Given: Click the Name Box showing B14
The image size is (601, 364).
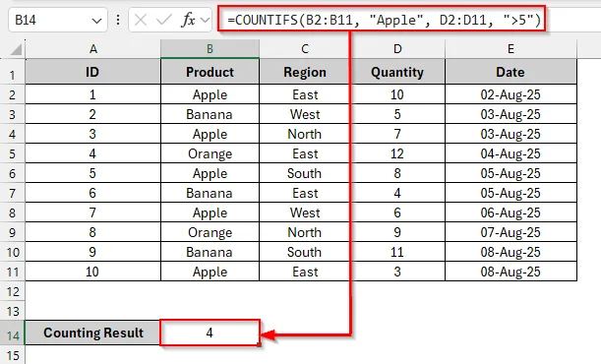Looking at the screenshot, I should 57,20.
